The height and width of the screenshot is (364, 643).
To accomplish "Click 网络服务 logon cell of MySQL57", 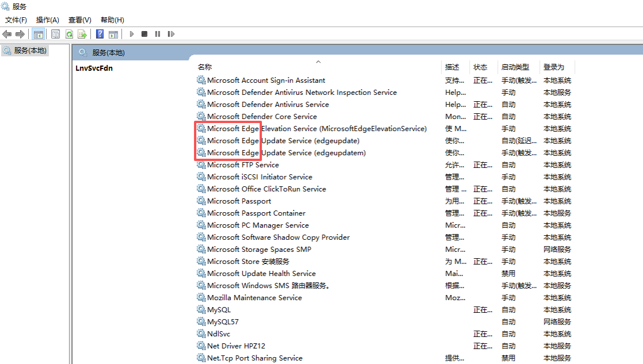I will point(557,322).
